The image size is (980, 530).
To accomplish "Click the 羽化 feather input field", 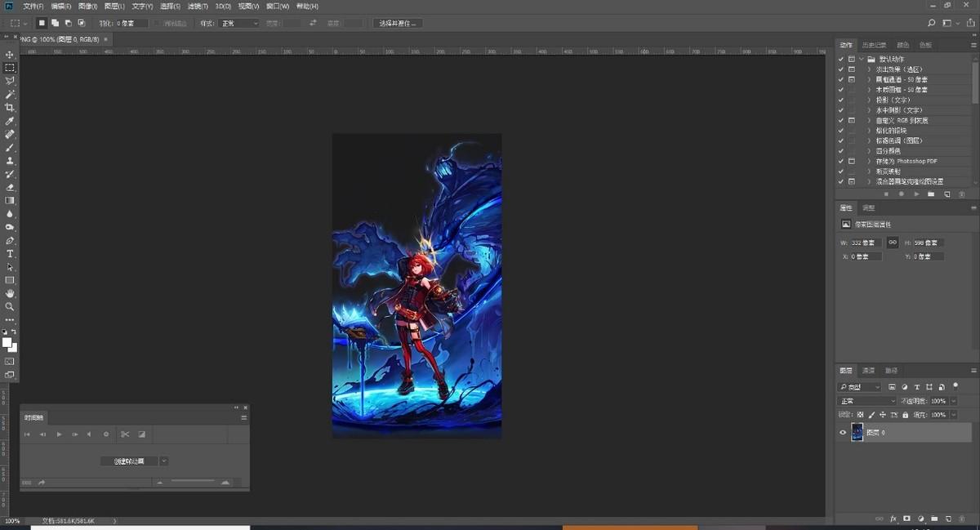I will click(x=132, y=24).
